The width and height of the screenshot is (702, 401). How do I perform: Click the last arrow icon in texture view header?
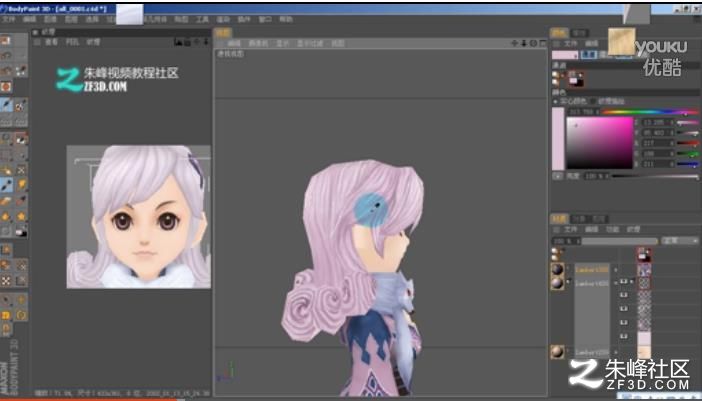click(x=206, y=42)
